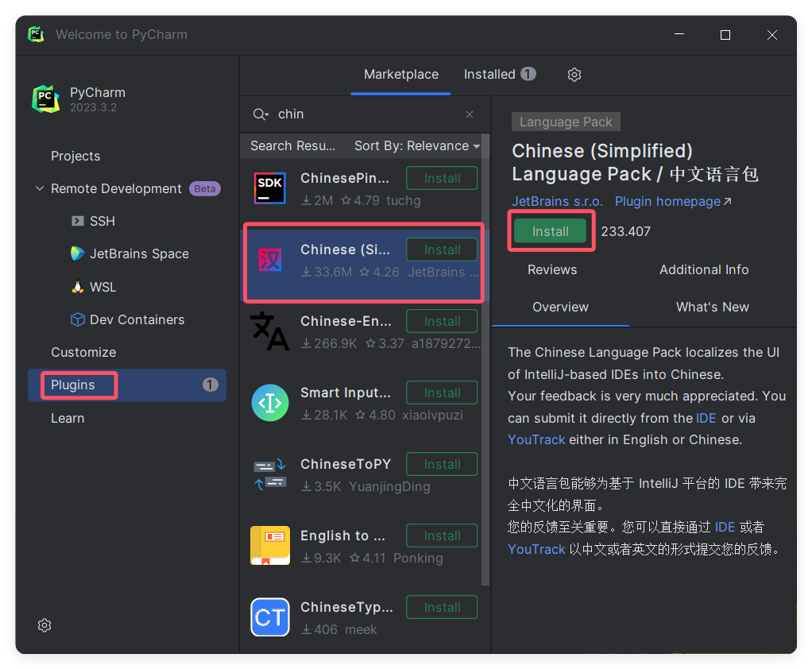812x669 pixels.
Task: Install the ChinesePinyin plugin from list
Action: tap(442, 178)
